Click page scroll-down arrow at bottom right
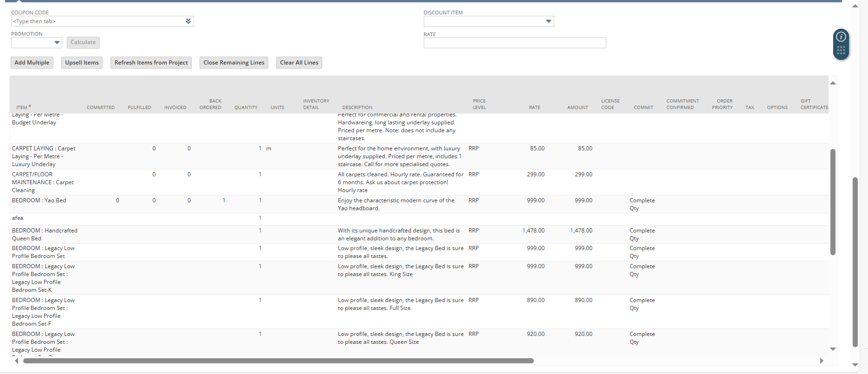Viewport: 868px width, 374px height. point(855,365)
